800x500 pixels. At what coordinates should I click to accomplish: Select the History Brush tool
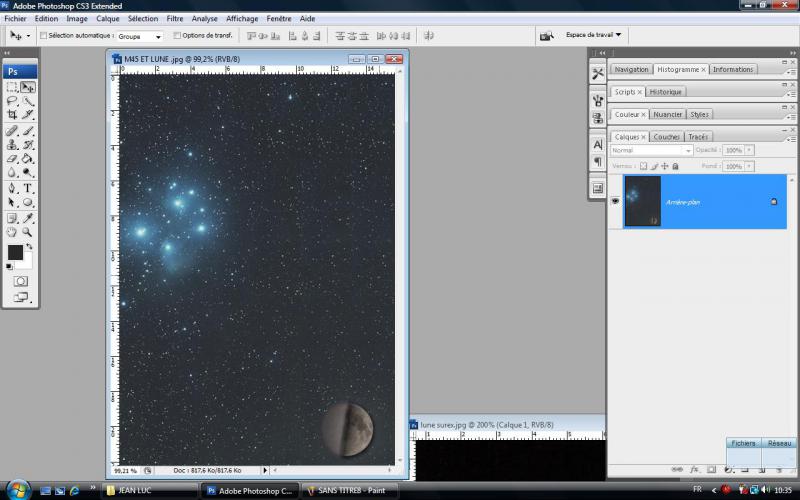coord(28,145)
